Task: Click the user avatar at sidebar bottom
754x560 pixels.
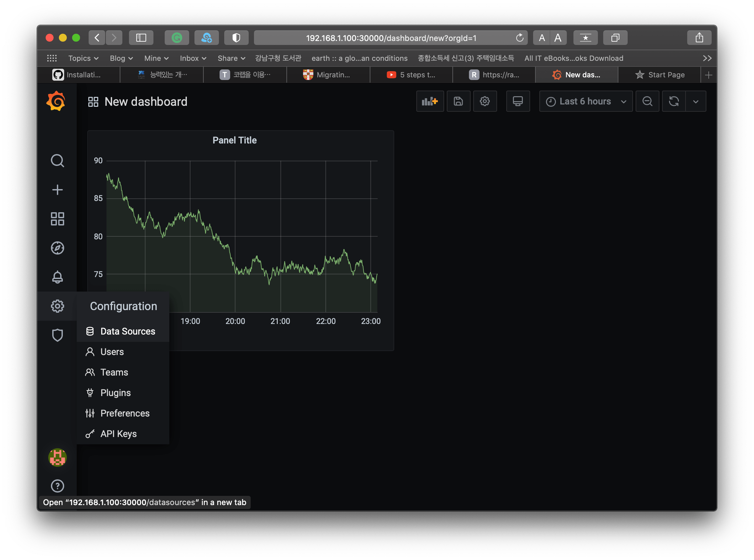Action: pos(57,457)
